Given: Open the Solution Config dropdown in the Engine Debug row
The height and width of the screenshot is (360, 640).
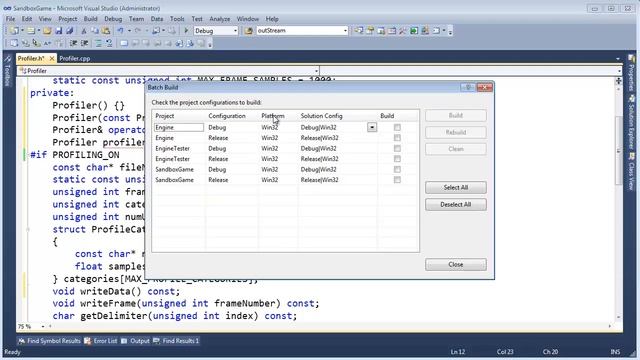Looking at the screenshot, I should coord(372,127).
